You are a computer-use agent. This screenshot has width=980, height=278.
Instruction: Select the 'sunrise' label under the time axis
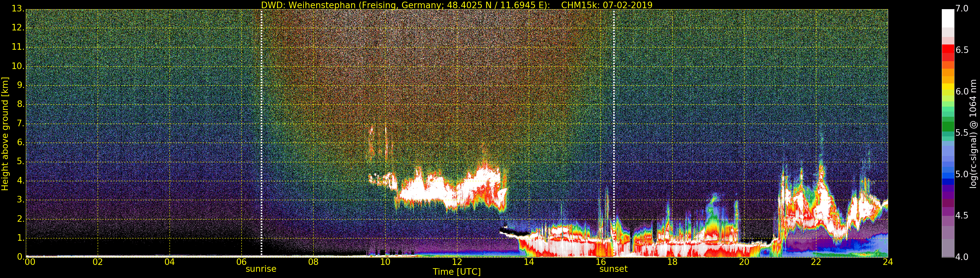click(x=261, y=269)
